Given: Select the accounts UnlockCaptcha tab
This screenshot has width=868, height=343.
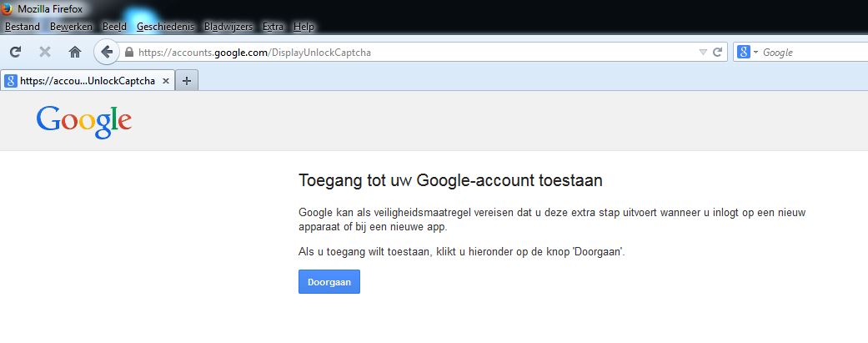Looking at the screenshot, I should tap(88, 81).
